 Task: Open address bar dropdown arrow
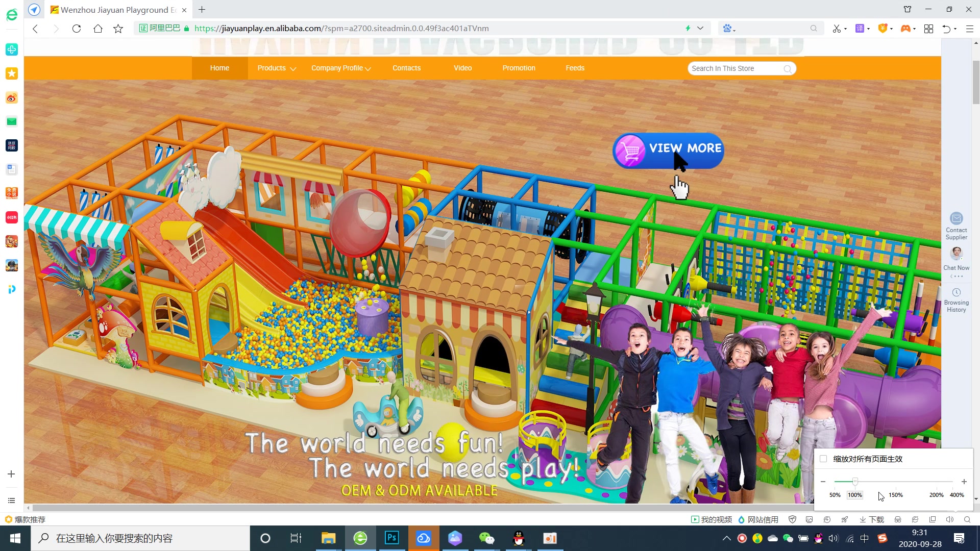coord(700,29)
